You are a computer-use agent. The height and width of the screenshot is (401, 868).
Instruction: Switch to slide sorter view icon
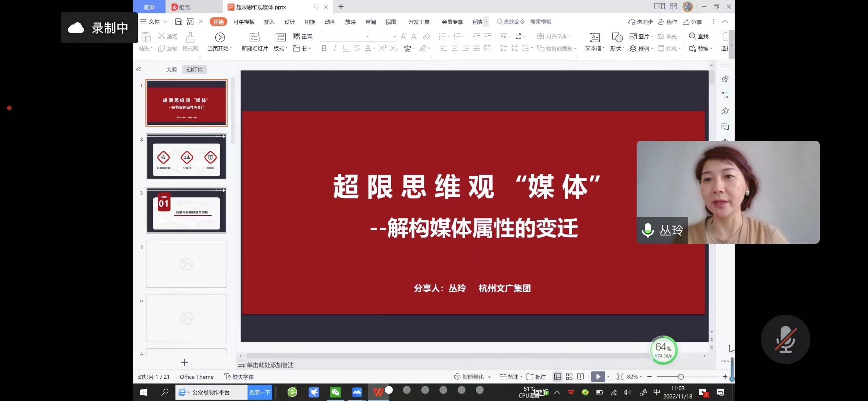(569, 377)
